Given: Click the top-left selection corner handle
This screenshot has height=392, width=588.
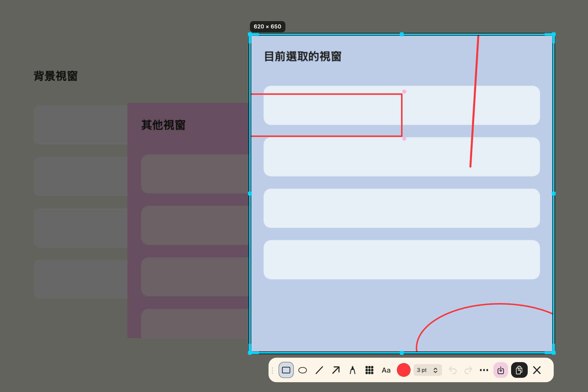Looking at the screenshot, I should 250,34.
